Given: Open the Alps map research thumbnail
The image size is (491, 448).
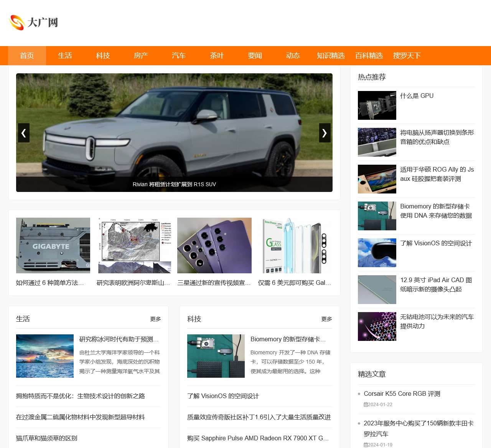Looking at the screenshot, I should [x=134, y=245].
